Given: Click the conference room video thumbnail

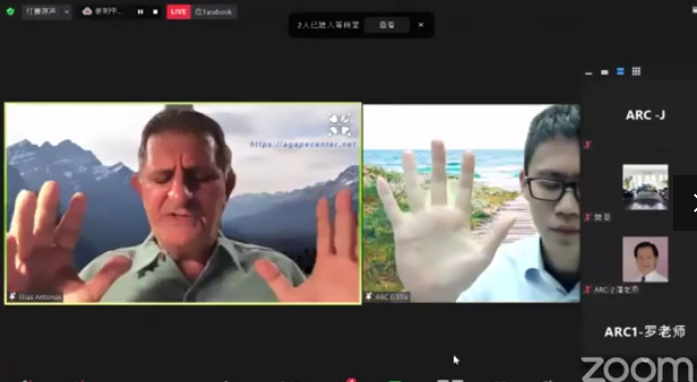Looking at the screenshot, I should click(645, 187).
